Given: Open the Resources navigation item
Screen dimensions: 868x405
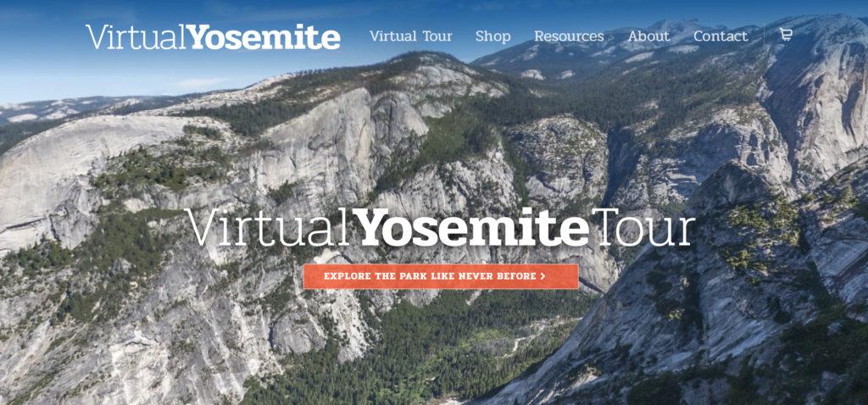Looking at the screenshot, I should pos(569,36).
